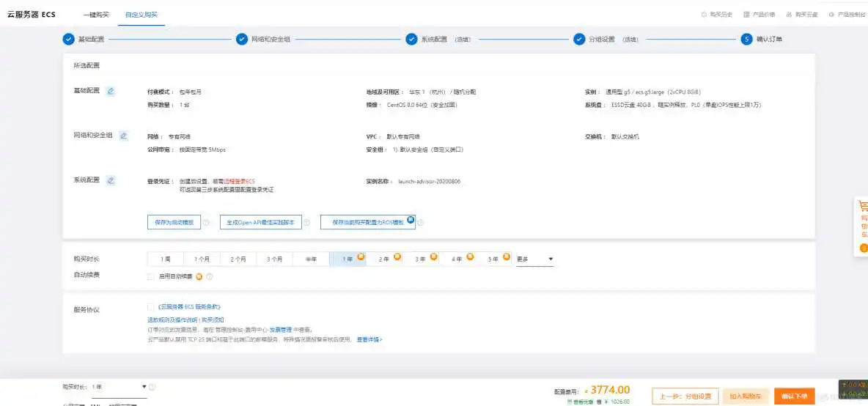Click discount badge on the 3年 option
Screen dimensions: 868x406
[x=434, y=256]
